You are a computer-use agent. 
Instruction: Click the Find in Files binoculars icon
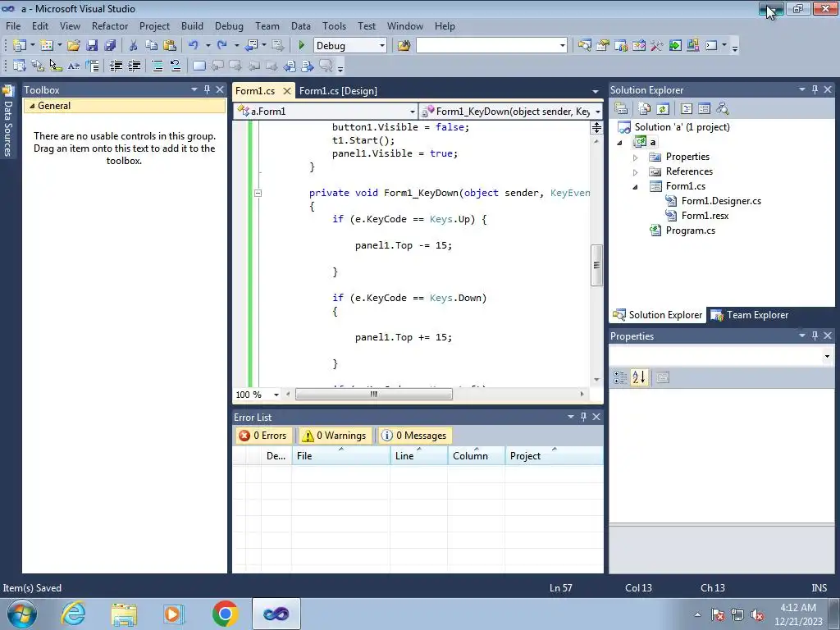pos(404,46)
